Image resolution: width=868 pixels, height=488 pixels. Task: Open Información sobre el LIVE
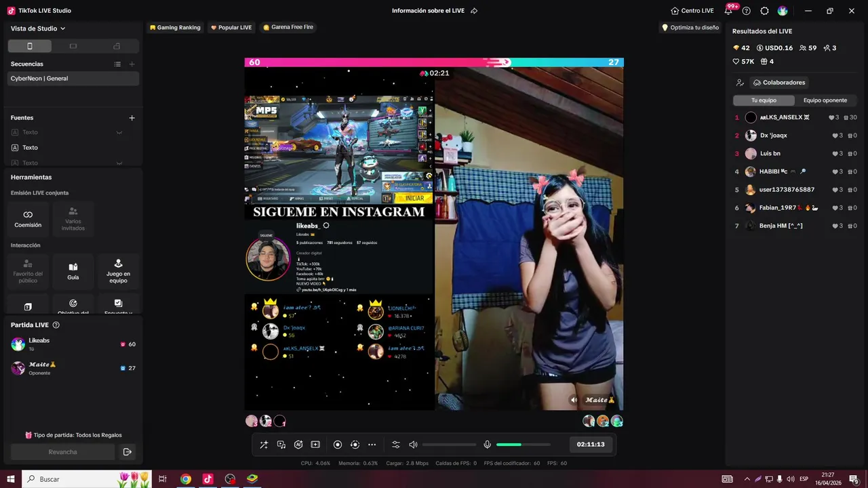tap(428, 11)
